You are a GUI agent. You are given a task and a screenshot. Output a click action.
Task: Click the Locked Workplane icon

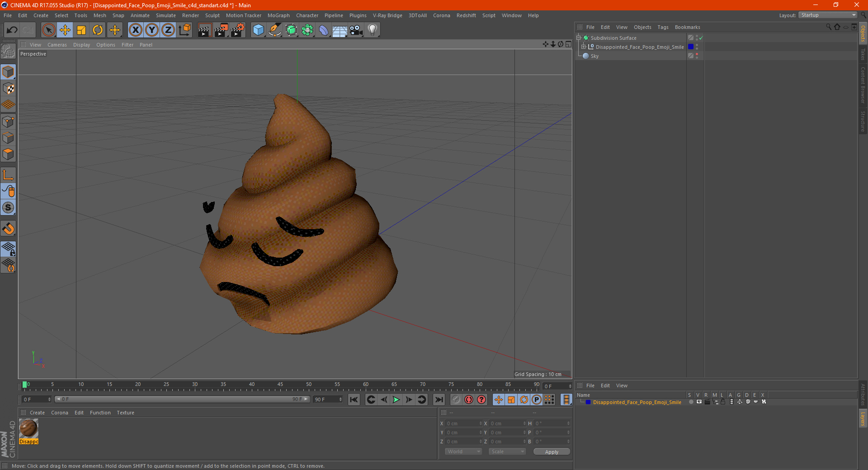(x=8, y=249)
